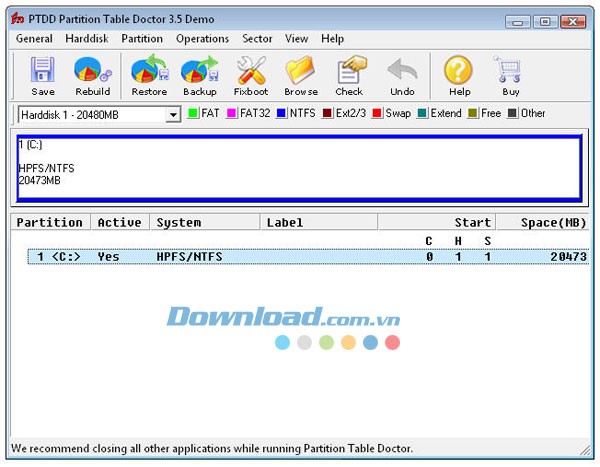600x467 pixels.
Task: Run the Fixboot tool
Action: click(251, 76)
